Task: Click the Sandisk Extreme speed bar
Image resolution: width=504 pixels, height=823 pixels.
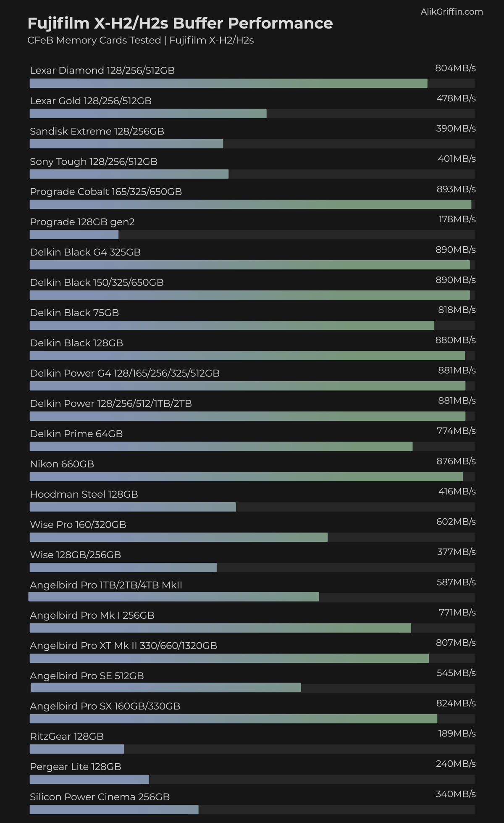Action: pyautogui.click(x=126, y=144)
